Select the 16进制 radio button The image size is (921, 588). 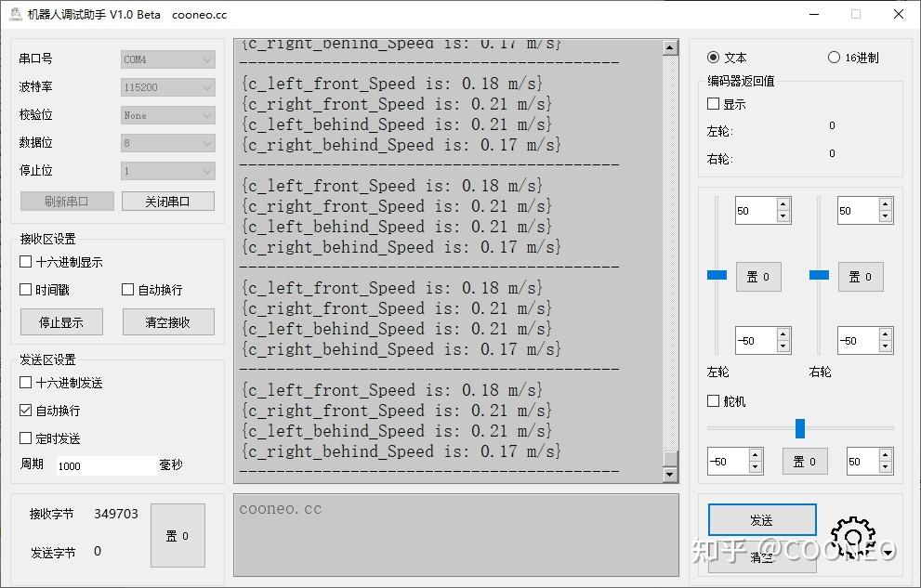[835, 57]
